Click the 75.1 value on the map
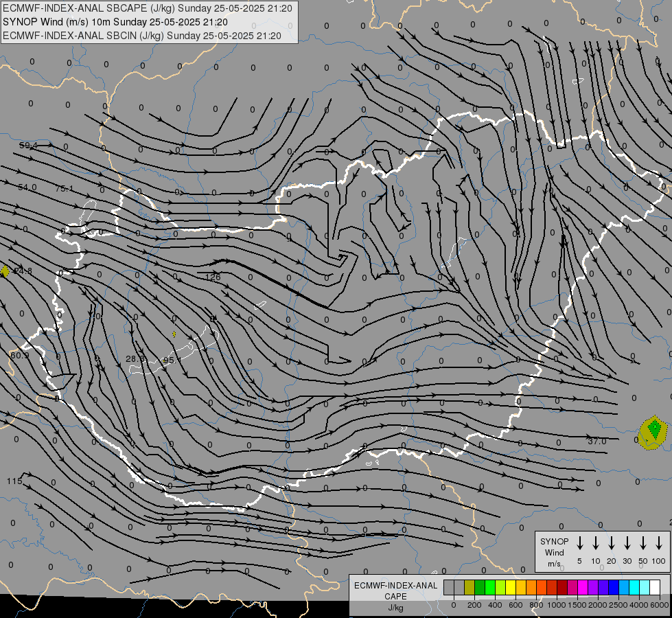The image size is (672, 618). [65, 189]
